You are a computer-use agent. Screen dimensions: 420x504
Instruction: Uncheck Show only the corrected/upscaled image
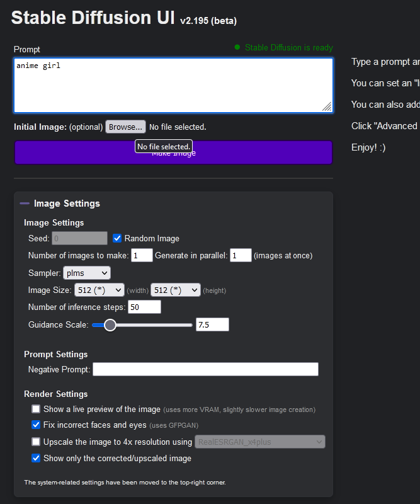[x=36, y=458]
